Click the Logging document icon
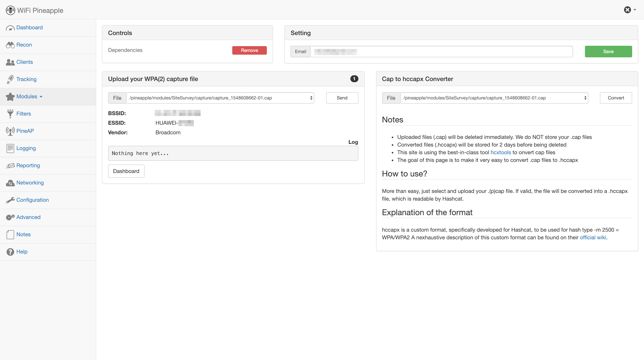The height and width of the screenshot is (360, 644). click(x=10, y=148)
